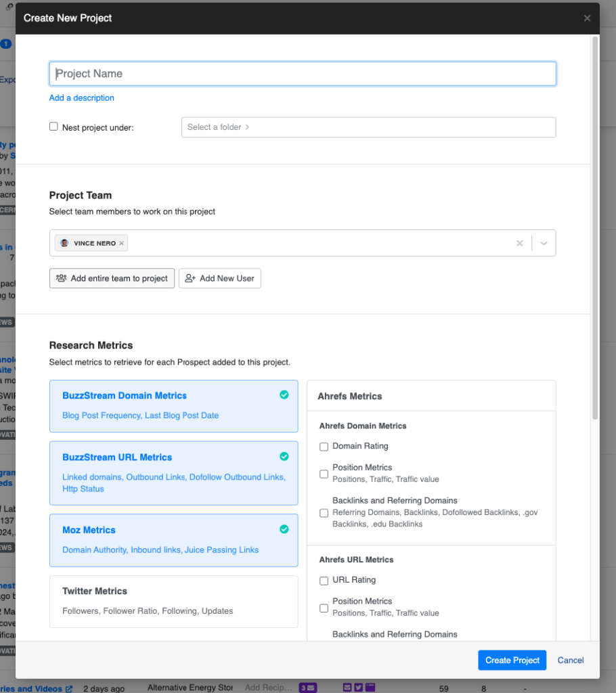Click the blue notification badge behind dialog

click(5, 44)
